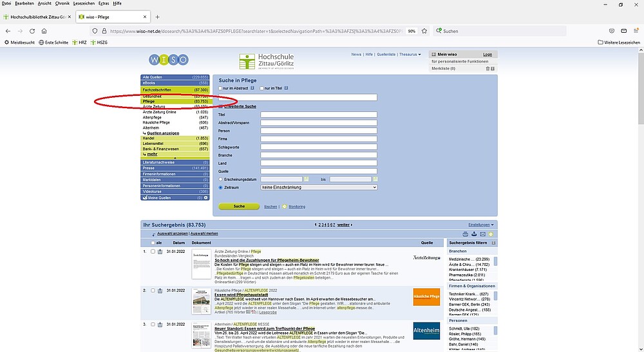Click the download icon above results
This screenshot has width=644, height=352.
(474, 234)
